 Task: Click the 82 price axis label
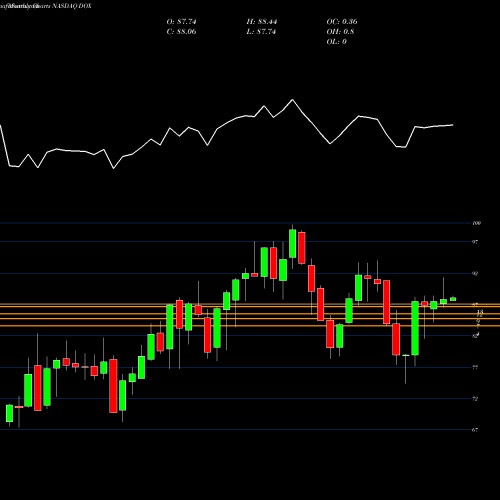point(475,336)
